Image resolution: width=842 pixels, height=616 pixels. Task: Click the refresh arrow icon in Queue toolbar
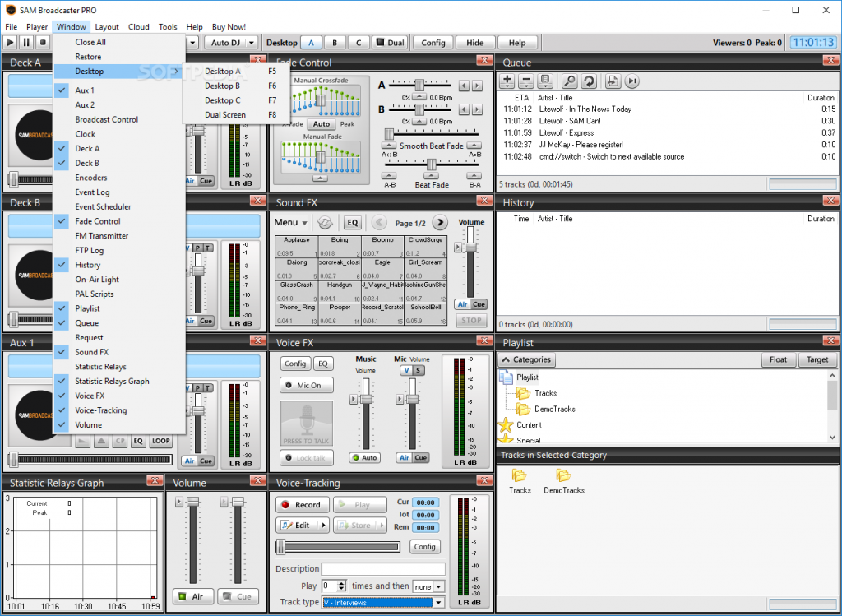coord(589,81)
